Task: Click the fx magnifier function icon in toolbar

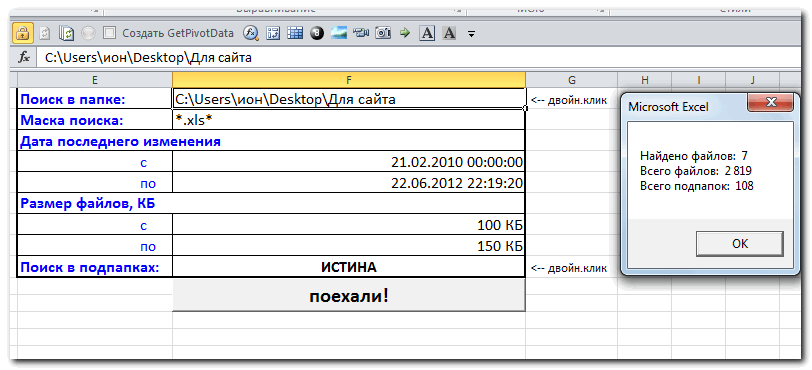Action: tap(251, 34)
